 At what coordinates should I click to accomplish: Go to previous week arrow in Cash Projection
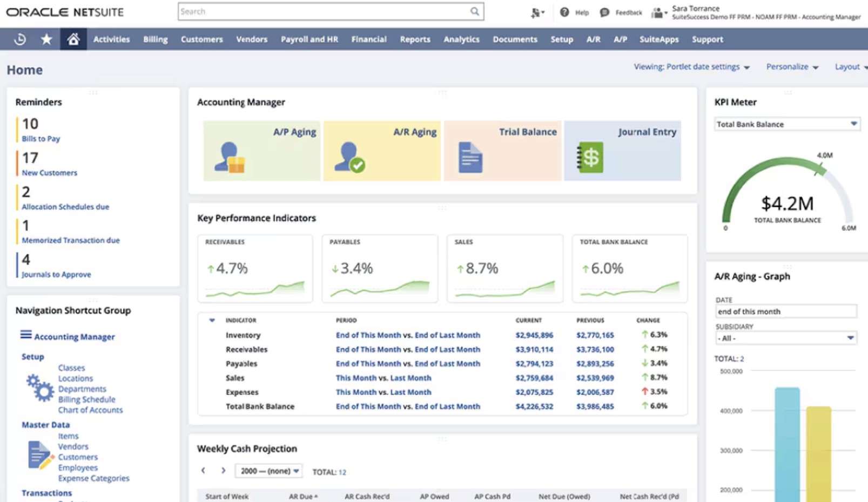tap(203, 471)
